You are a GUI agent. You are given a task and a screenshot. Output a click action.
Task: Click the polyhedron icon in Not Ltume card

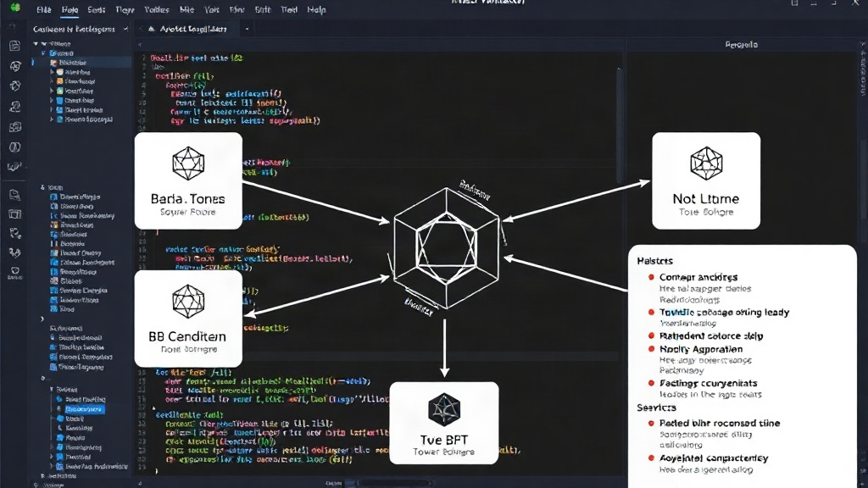coord(706,164)
